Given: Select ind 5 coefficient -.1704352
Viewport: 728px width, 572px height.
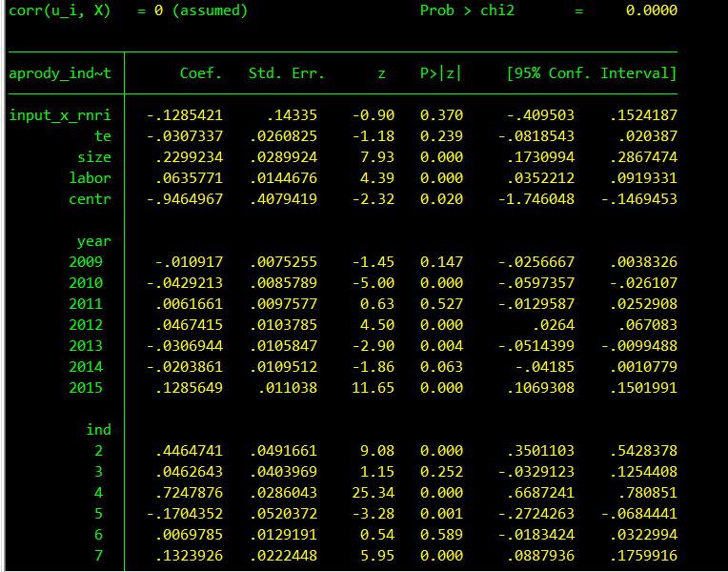Looking at the screenshot, I should click(184, 514).
